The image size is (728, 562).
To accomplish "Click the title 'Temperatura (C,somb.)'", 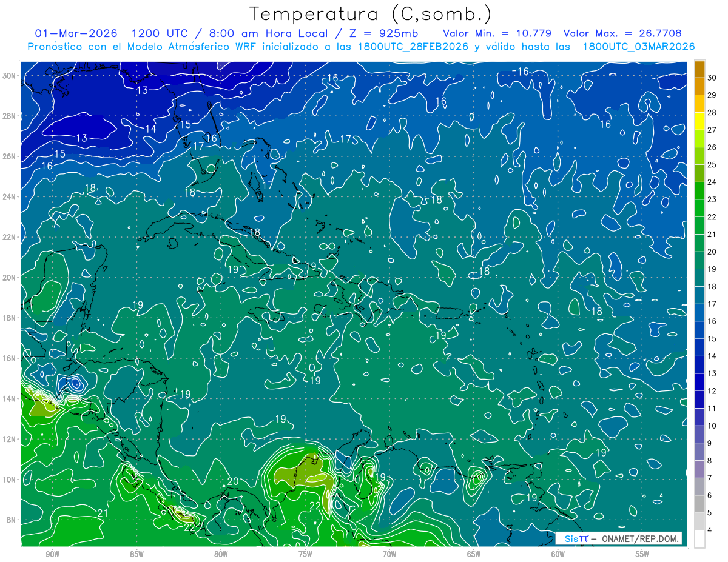I will pyautogui.click(x=371, y=15).
